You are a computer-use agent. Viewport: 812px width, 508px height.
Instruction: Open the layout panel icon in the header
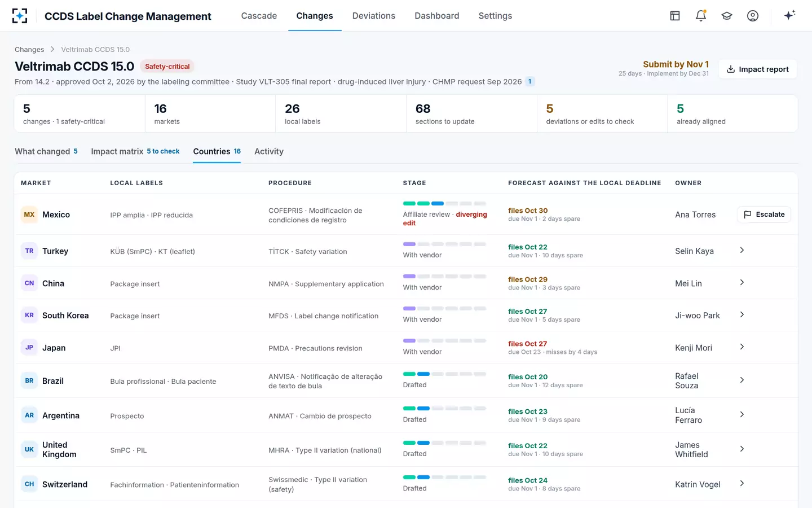point(675,16)
